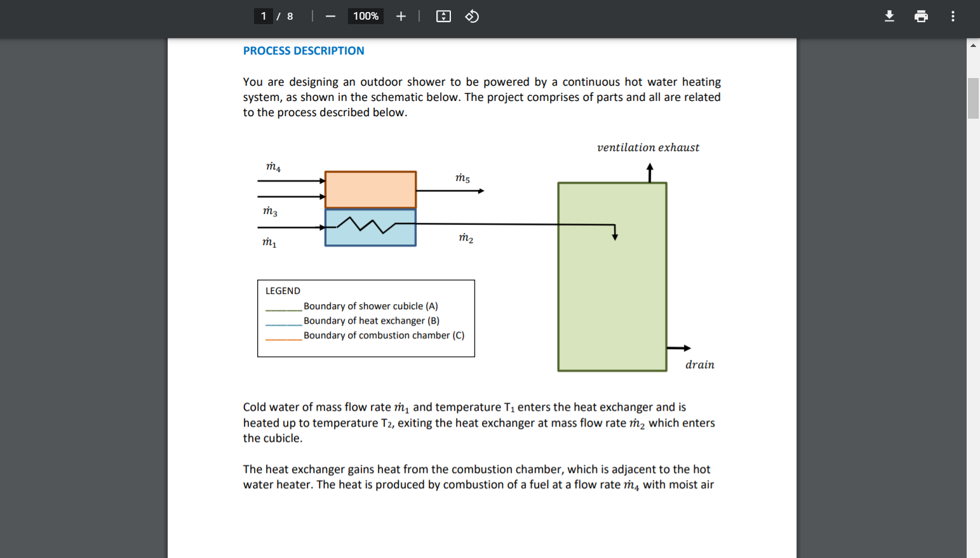Open the more options three-dot menu

click(953, 16)
